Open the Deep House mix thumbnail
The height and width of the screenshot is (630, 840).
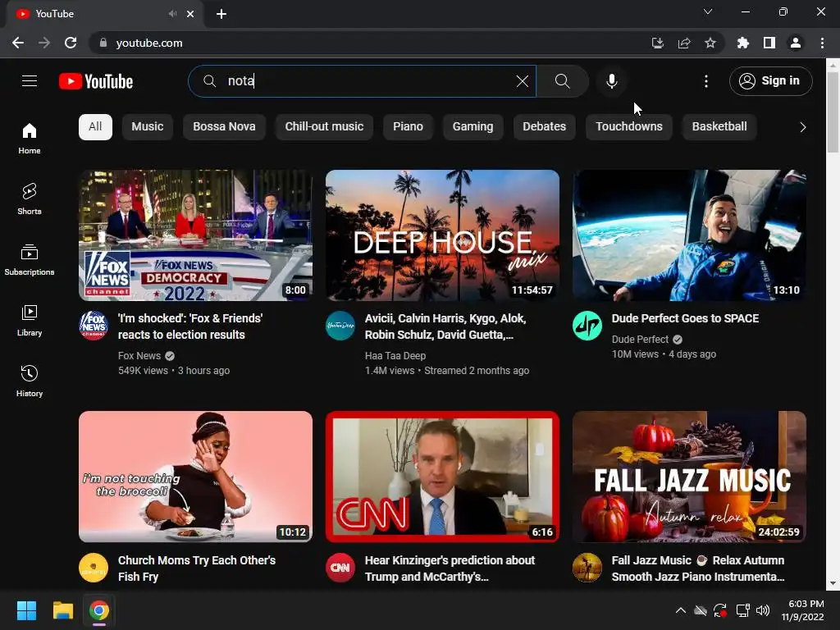[x=442, y=235]
